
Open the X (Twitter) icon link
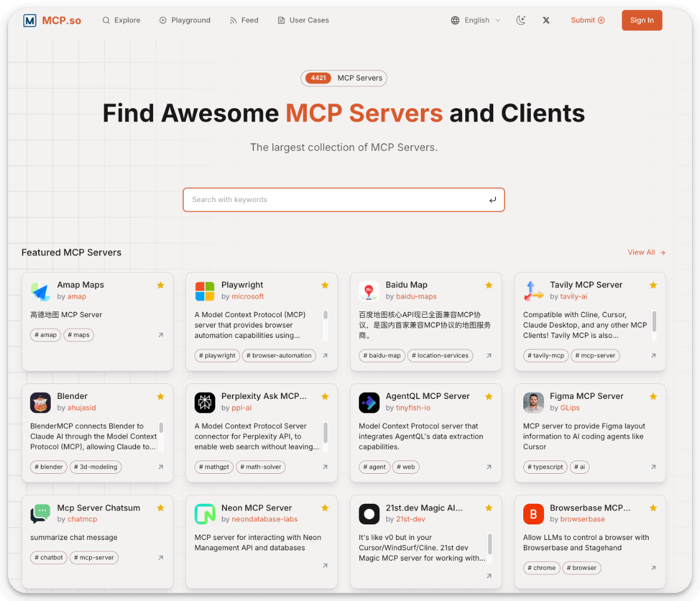coord(546,20)
